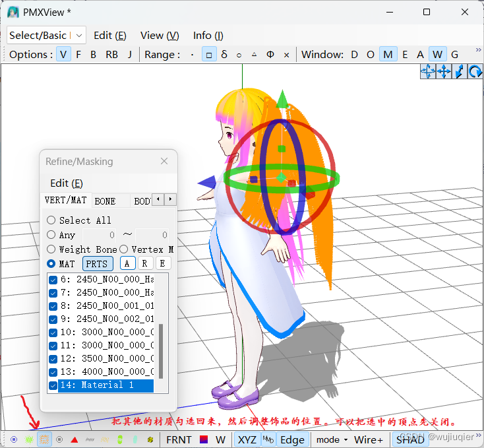This screenshot has height=448, width=484.
Task: Toggle the small Mb icon next to XYZ
Action: (268, 439)
